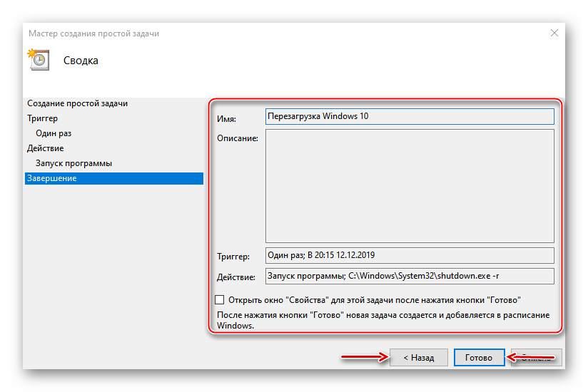Close the simple task wizard window

554,33
